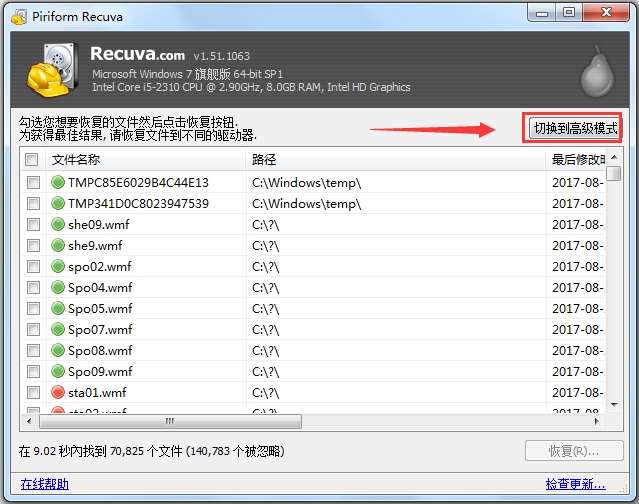
Task: Click the 恢复(R)... recover button
Action: [574, 451]
